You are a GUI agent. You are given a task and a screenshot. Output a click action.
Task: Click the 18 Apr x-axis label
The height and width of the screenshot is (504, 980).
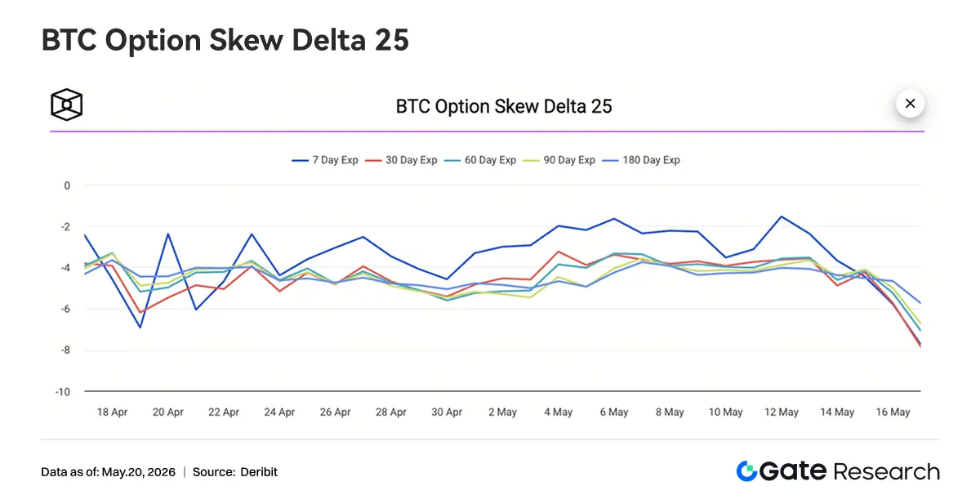tap(113, 413)
